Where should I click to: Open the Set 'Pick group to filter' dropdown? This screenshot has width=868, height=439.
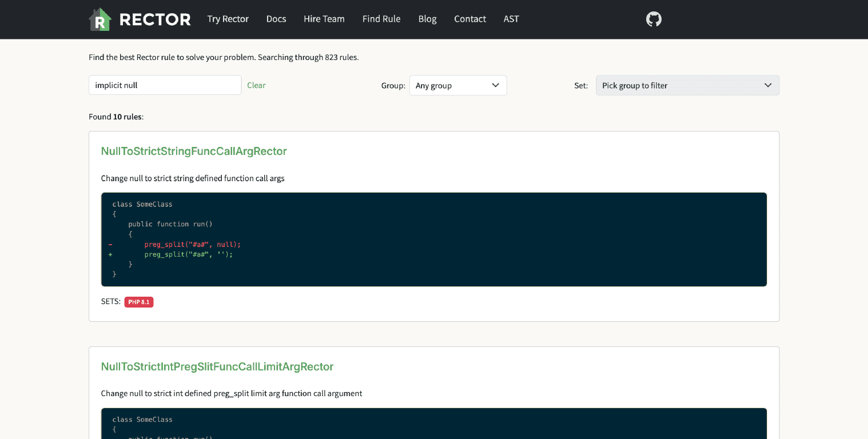687,85
